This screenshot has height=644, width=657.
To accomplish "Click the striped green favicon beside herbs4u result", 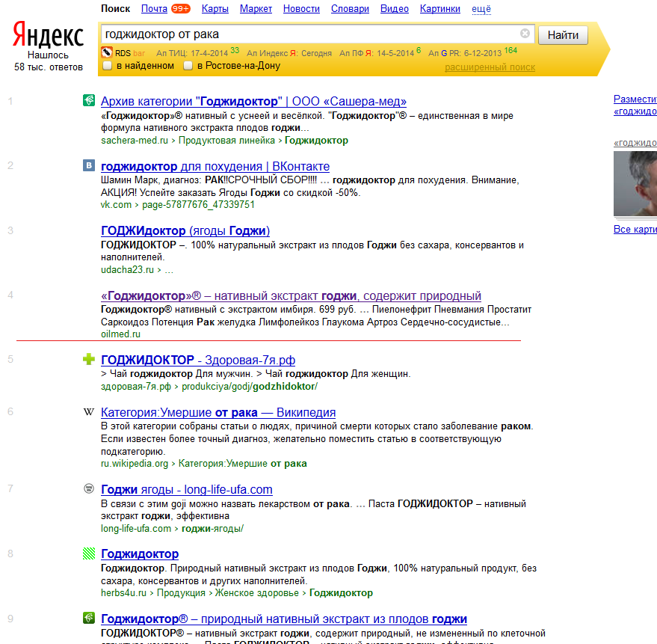I will pyautogui.click(x=89, y=553).
